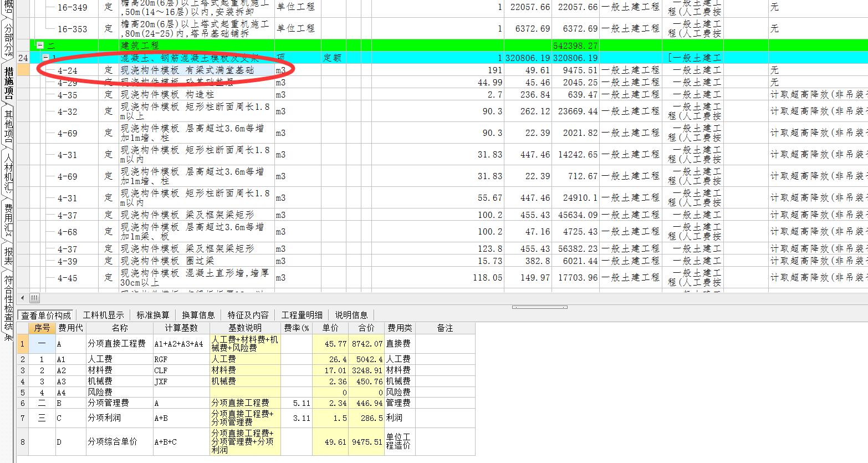Click name cell 现浇构件模板 有梁式满堂基础

point(196,70)
